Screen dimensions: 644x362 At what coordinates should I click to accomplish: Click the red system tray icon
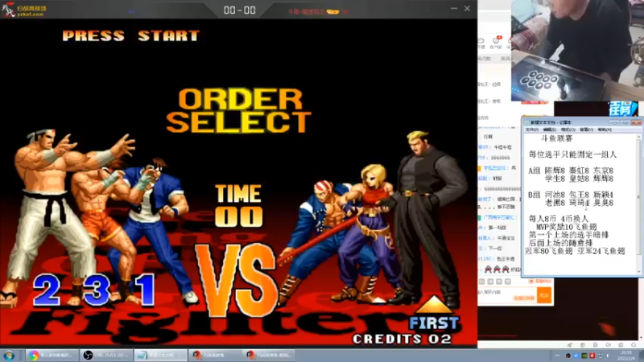592,356
